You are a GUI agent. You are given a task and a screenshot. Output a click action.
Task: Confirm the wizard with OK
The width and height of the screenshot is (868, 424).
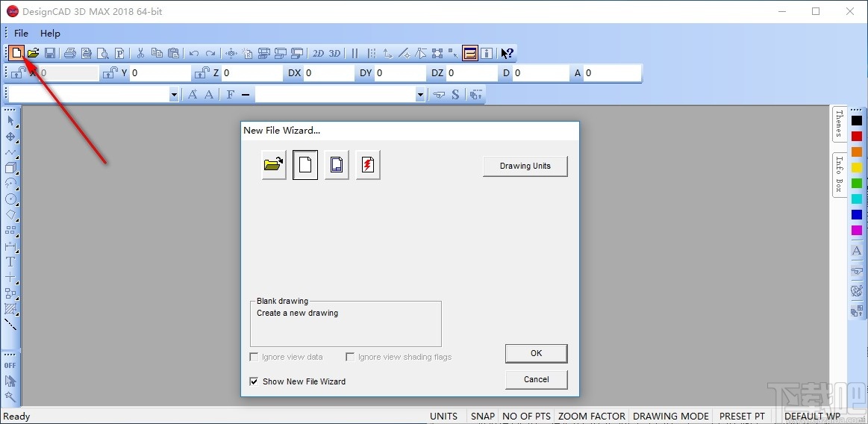537,353
